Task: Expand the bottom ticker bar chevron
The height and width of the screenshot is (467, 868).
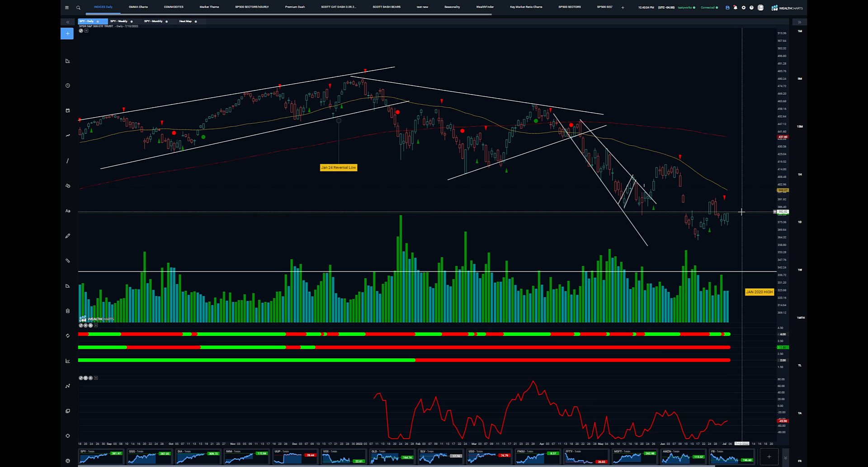Action: point(785,458)
